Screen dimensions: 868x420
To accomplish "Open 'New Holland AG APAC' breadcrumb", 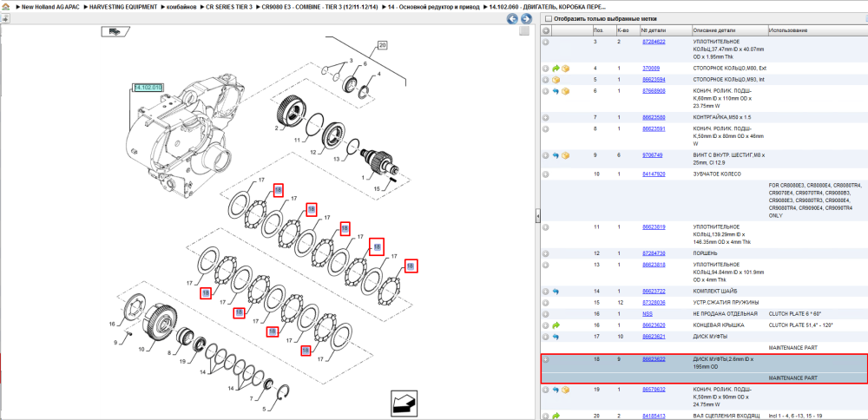I will pyautogui.click(x=52, y=8).
